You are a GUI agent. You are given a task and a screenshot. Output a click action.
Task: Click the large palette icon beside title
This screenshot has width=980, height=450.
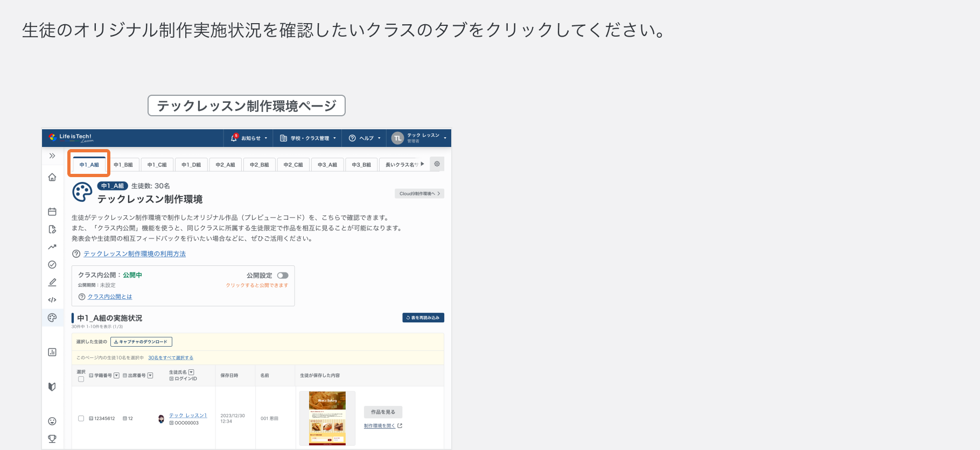(x=82, y=192)
